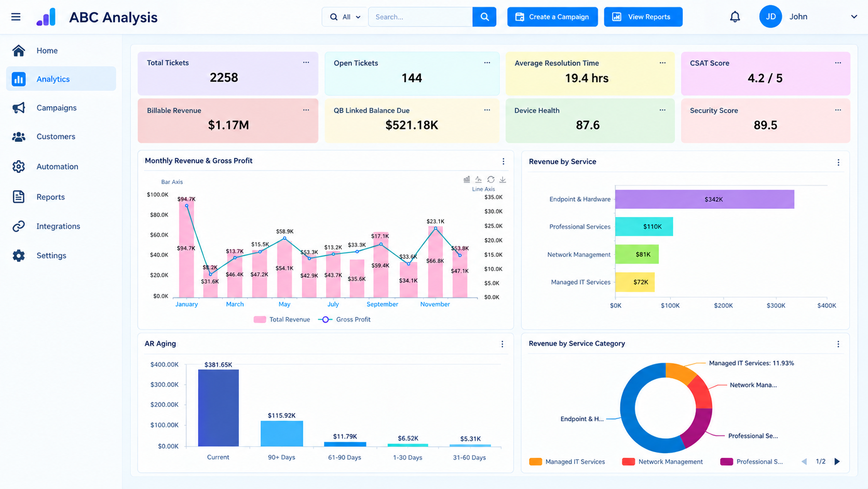The image size is (868, 489).
Task: Click the Current $381.65K aging bar
Action: pos(219,408)
